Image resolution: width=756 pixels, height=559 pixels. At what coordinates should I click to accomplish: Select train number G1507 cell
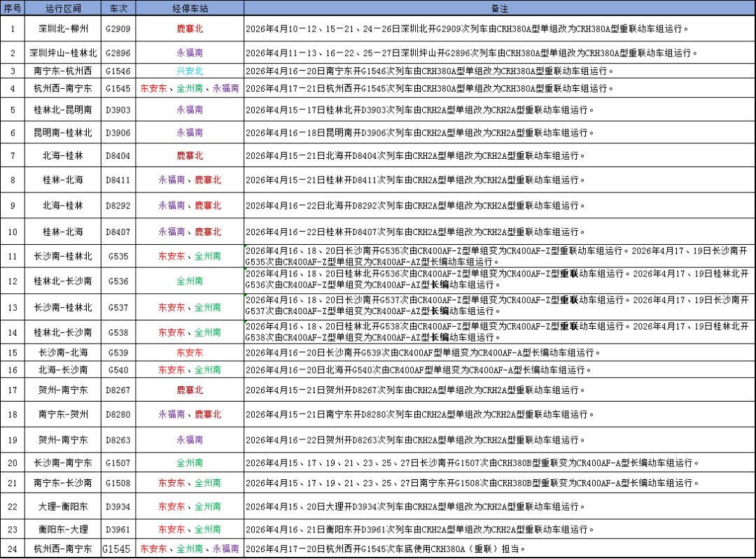(x=118, y=462)
